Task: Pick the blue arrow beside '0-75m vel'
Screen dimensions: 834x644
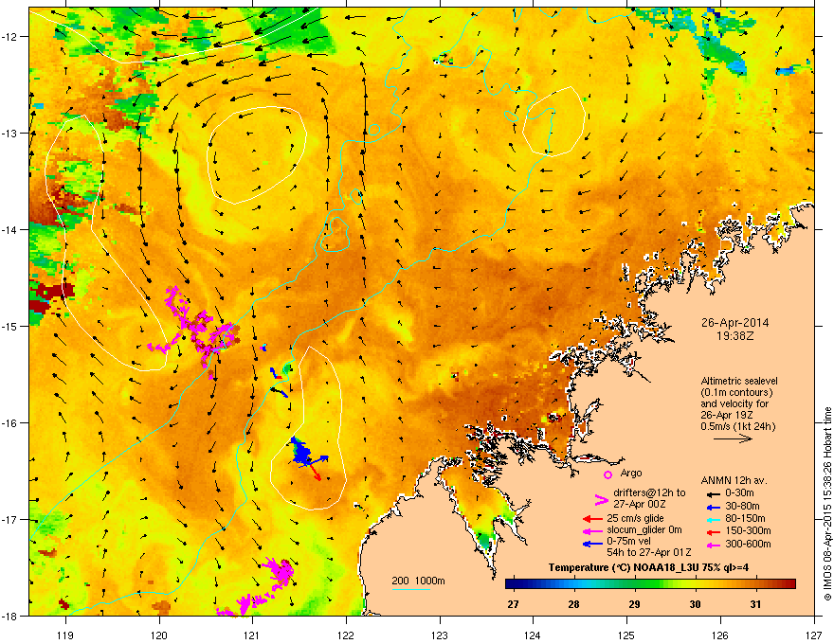Action: (x=592, y=544)
